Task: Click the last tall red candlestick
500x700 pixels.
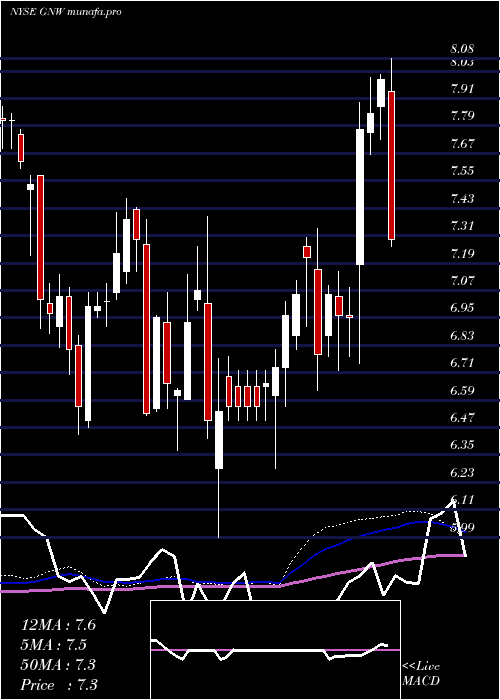Action: (x=392, y=165)
